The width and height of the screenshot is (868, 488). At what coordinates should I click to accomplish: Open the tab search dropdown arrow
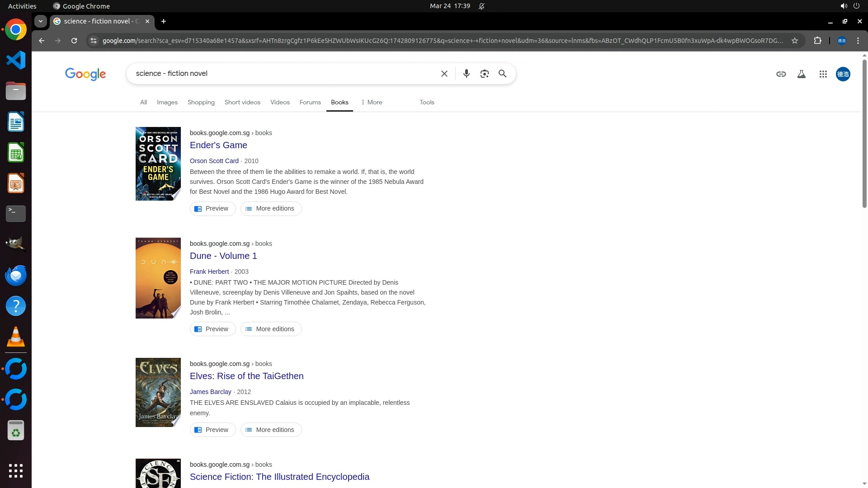(x=41, y=21)
